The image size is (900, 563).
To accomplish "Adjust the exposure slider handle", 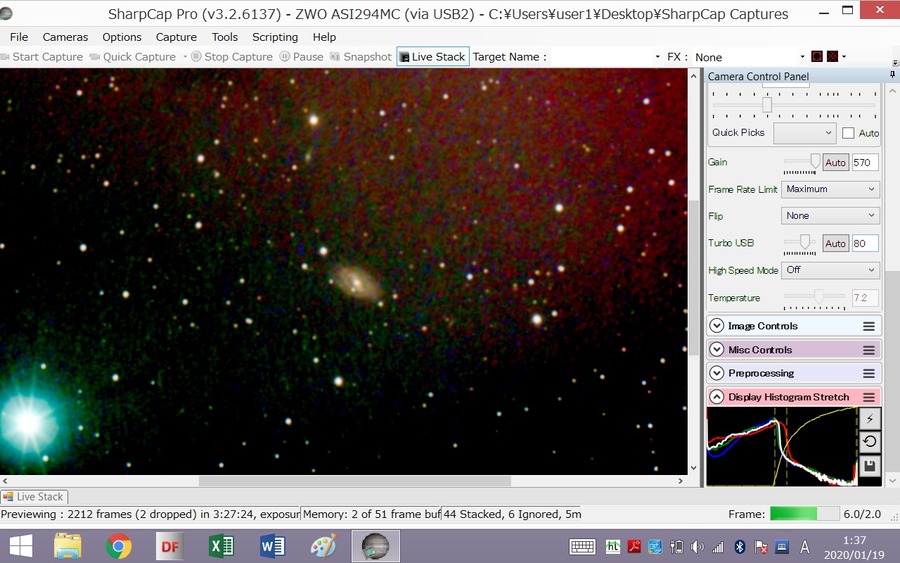I will [x=766, y=104].
